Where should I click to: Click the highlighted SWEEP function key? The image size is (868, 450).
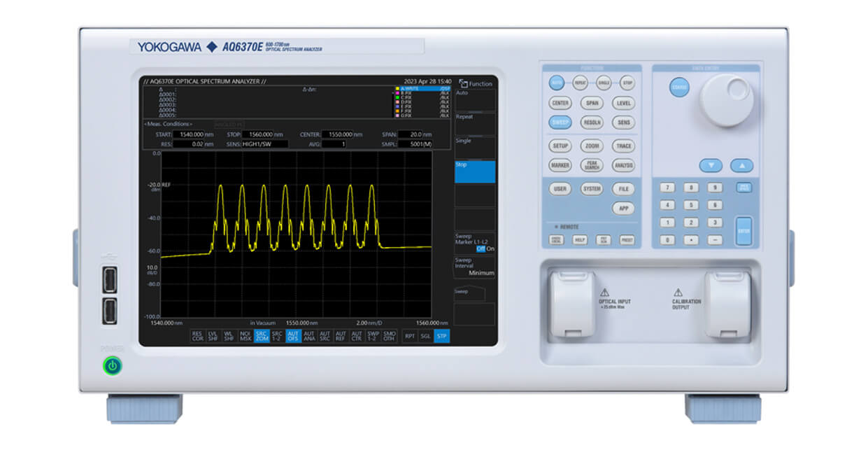(x=560, y=122)
